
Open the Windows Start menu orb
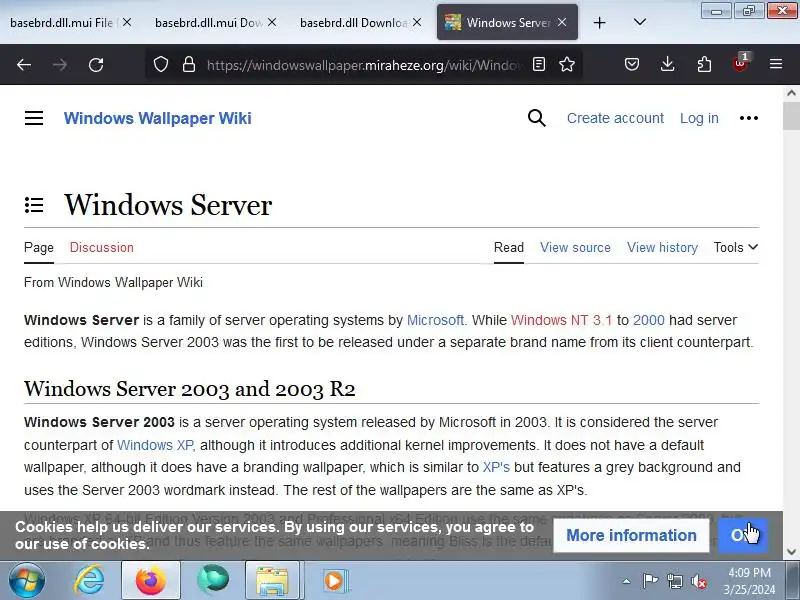(27, 581)
